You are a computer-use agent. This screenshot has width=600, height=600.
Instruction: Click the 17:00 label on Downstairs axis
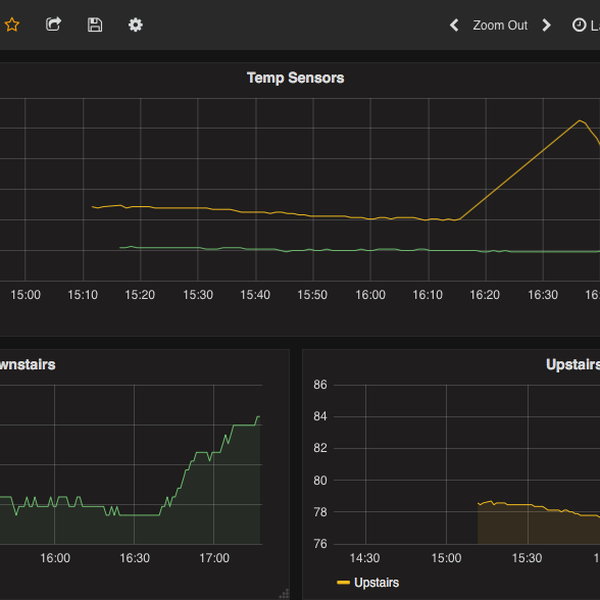coord(214,558)
